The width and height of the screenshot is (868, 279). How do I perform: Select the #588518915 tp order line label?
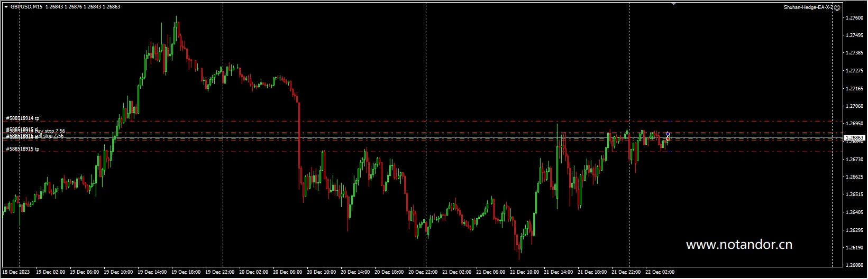22,149
